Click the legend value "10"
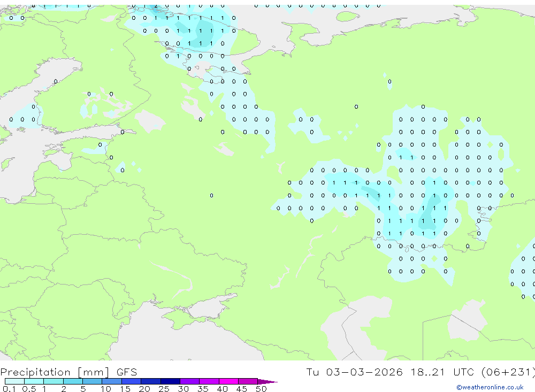535x392 pixels. point(106,389)
